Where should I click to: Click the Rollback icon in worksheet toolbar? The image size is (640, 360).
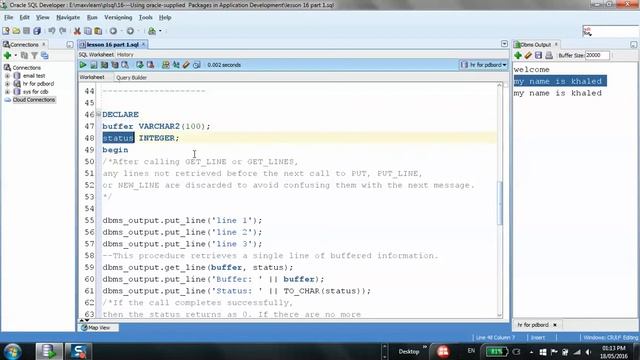(x=150, y=65)
